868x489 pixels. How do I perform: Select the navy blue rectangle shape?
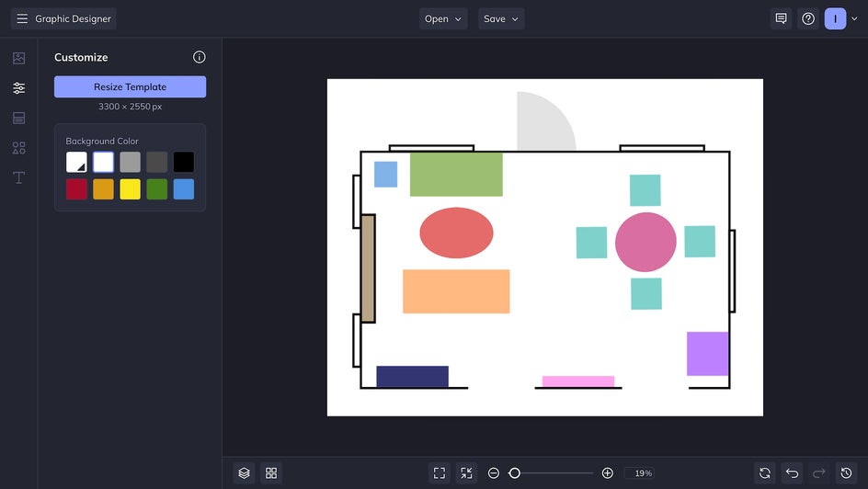coord(413,376)
